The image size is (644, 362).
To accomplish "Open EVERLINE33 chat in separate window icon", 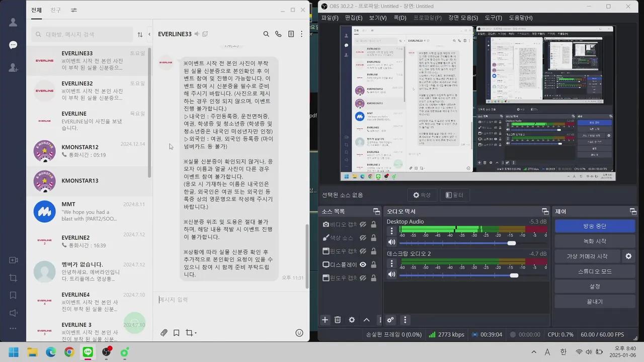I will click(x=205, y=34).
